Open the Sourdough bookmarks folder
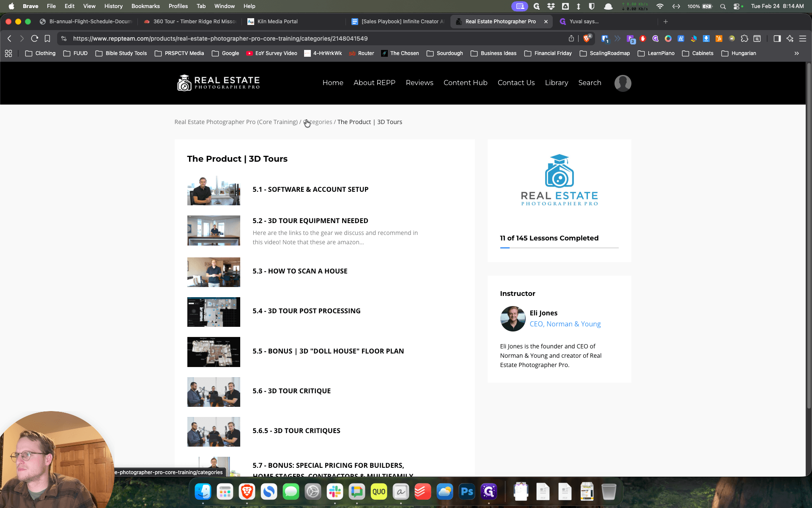The width and height of the screenshot is (812, 508). (x=444, y=53)
